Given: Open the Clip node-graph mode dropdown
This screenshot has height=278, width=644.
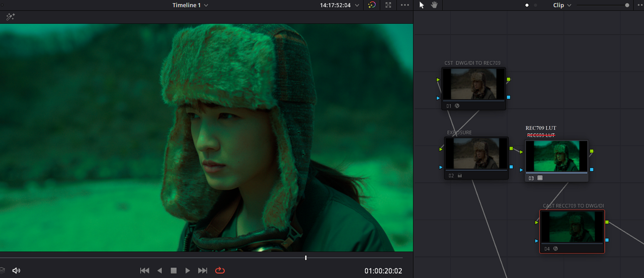Looking at the screenshot, I should pyautogui.click(x=562, y=5).
